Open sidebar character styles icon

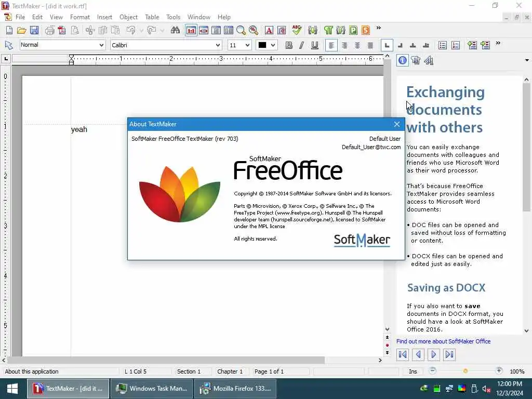[429, 61]
